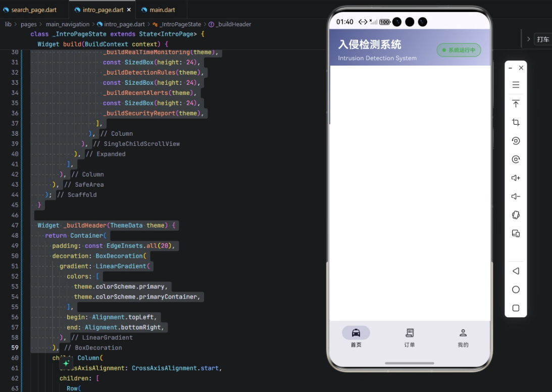Tap the emulator back triangle button
This screenshot has width=552, height=392.
[x=516, y=271]
